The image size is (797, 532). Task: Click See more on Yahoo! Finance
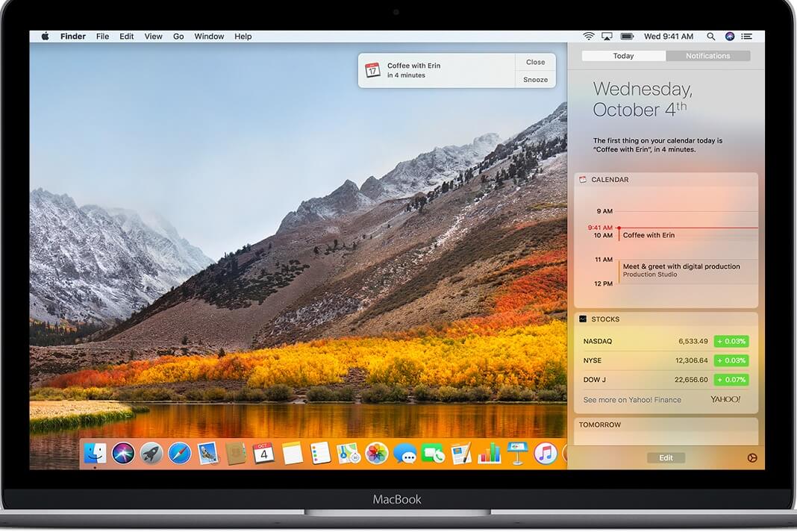pos(632,400)
